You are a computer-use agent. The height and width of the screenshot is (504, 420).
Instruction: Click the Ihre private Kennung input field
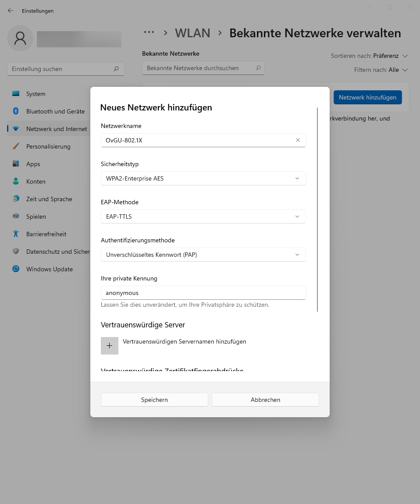tap(203, 293)
